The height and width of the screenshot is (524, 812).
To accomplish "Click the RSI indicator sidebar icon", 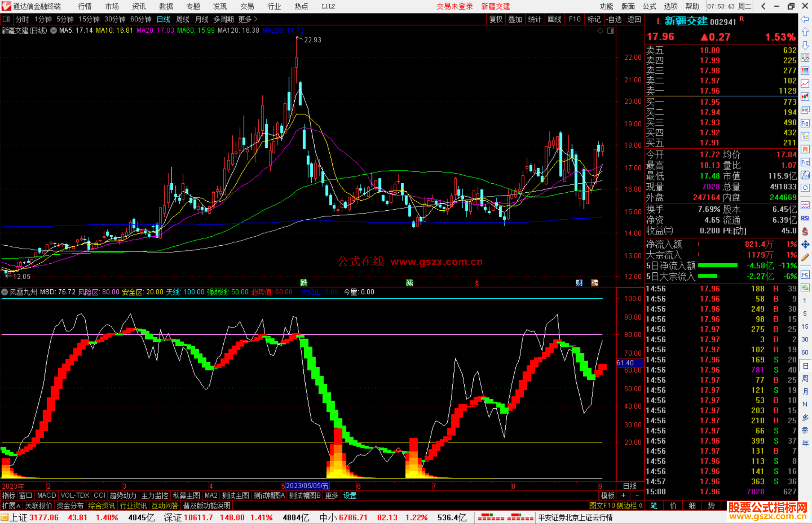I will (805, 218).
